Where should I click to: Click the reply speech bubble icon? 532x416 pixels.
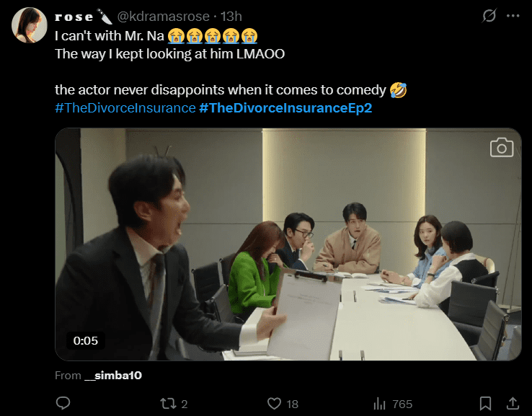click(x=63, y=403)
